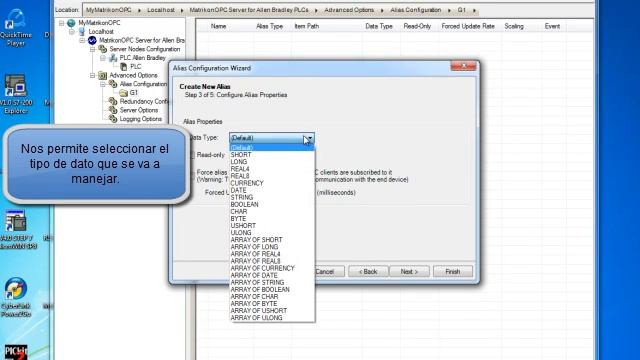Collapse PLC Allen Bradley node
The image size is (640, 360).
pyautogui.click(x=103, y=58)
